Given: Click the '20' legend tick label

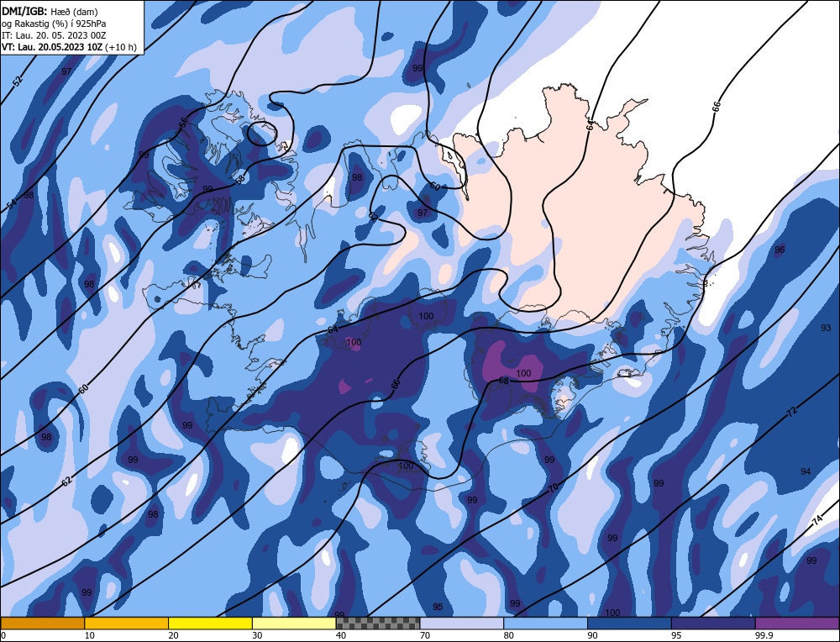Looking at the screenshot, I should point(174,635).
